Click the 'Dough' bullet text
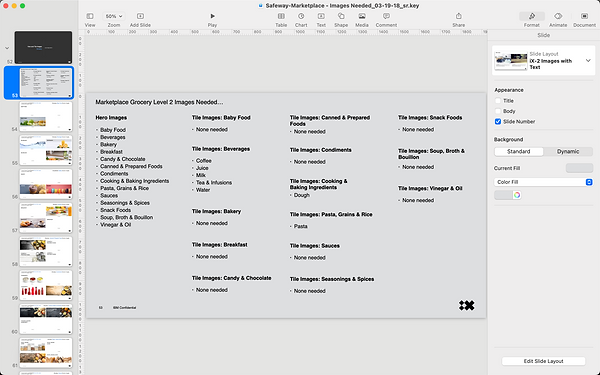600x375 pixels. click(302, 195)
